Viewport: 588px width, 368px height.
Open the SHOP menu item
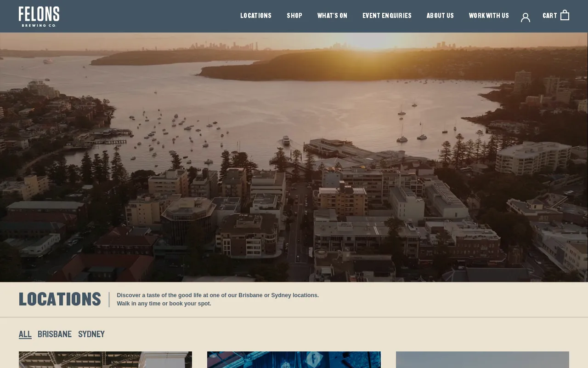(294, 16)
